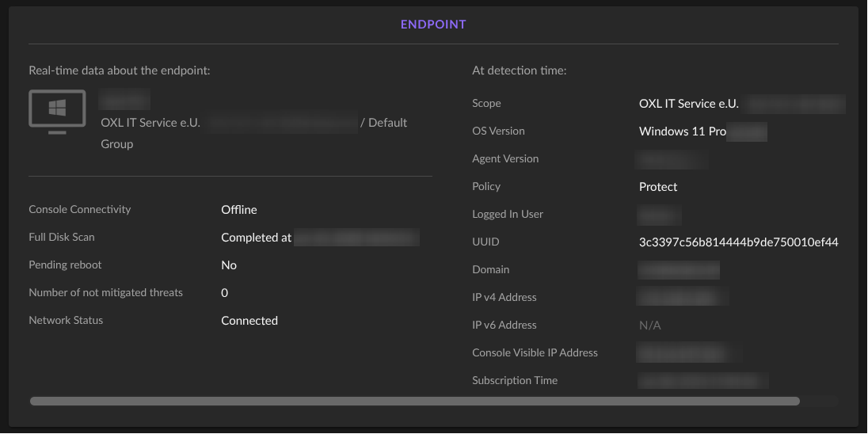This screenshot has width=868, height=434.
Task: Click the Logged In User label
Action: [508, 215]
